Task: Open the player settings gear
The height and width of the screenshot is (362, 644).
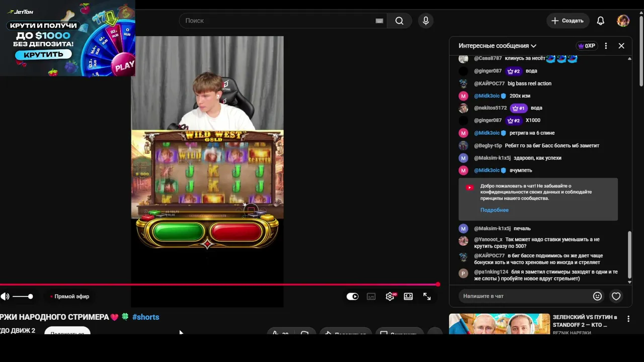Action: (x=390, y=297)
